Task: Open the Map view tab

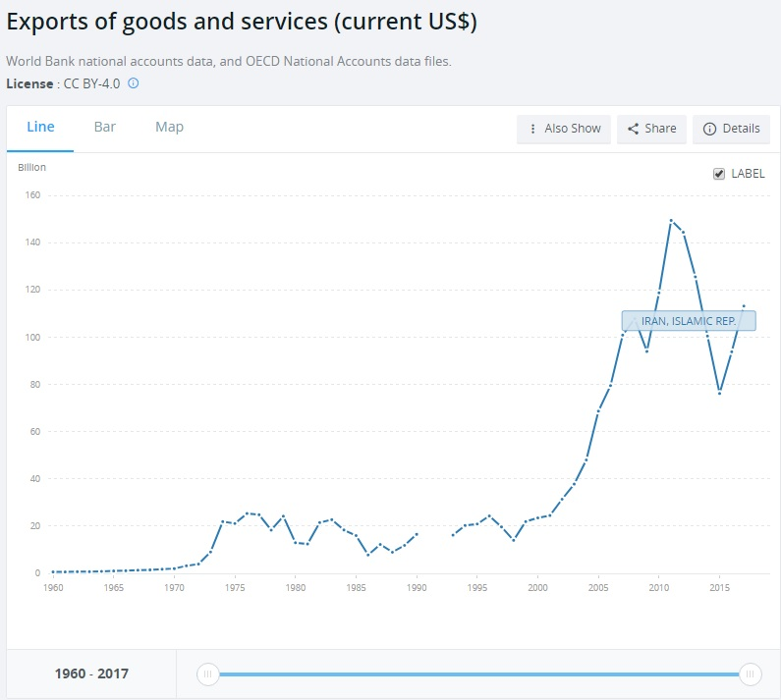Action: [x=169, y=128]
